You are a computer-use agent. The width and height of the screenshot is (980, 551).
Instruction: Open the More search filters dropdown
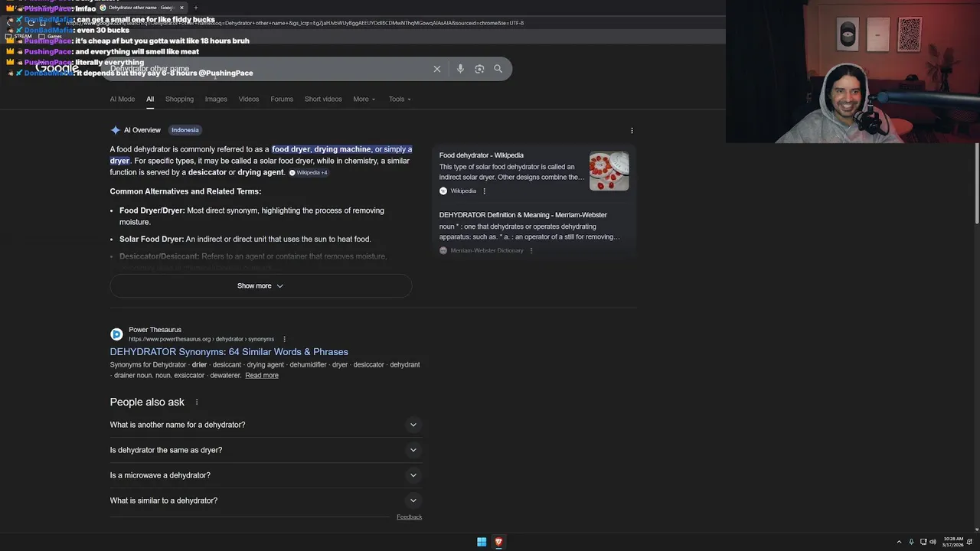pyautogui.click(x=364, y=99)
